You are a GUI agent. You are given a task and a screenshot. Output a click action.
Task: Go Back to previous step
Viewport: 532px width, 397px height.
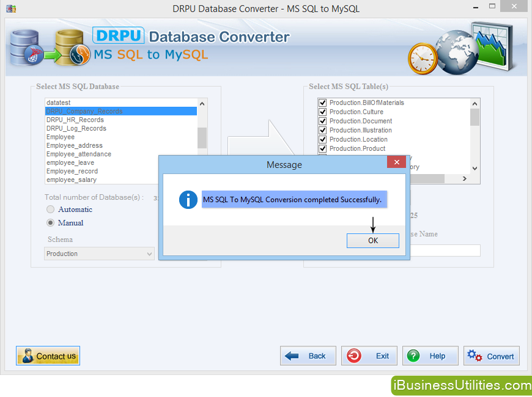pyautogui.click(x=308, y=355)
